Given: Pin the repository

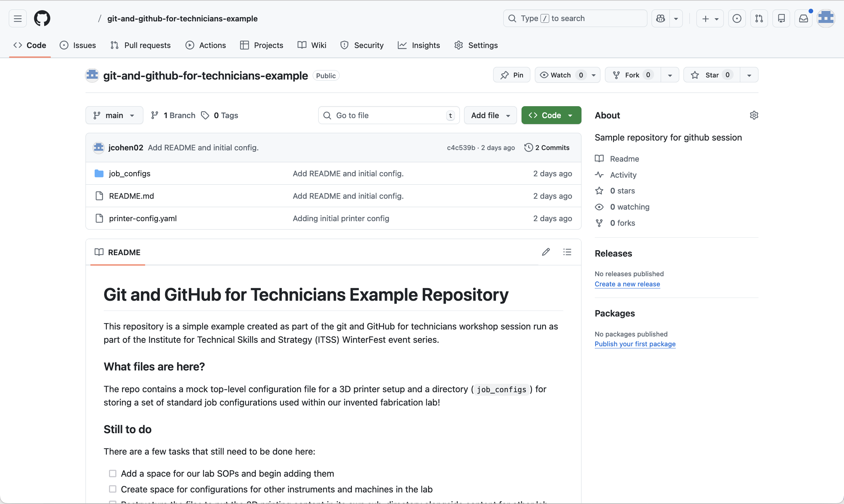Looking at the screenshot, I should pos(511,75).
